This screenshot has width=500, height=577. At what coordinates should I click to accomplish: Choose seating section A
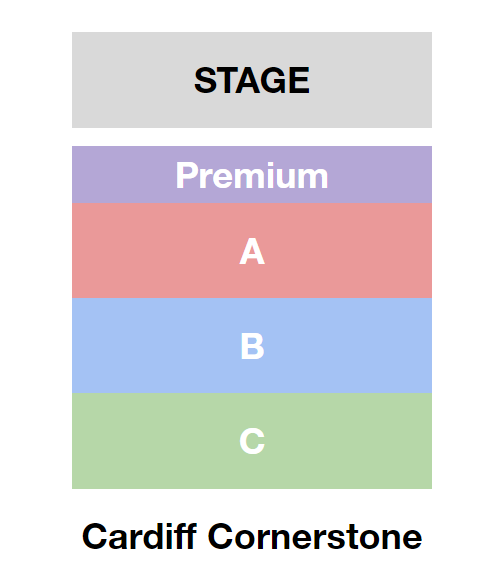point(252,251)
